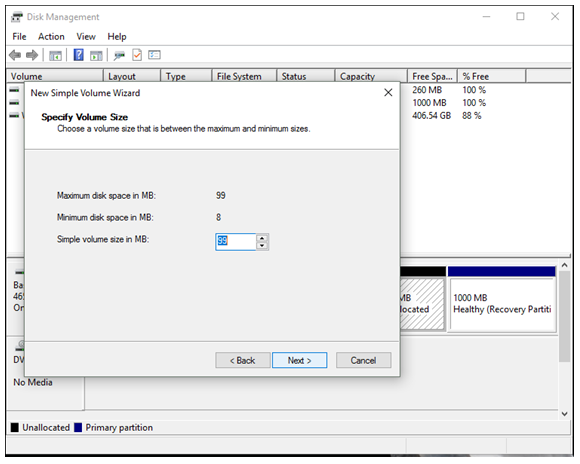Sort by the Status column header
The width and height of the screenshot is (580, 464).
pos(306,76)
